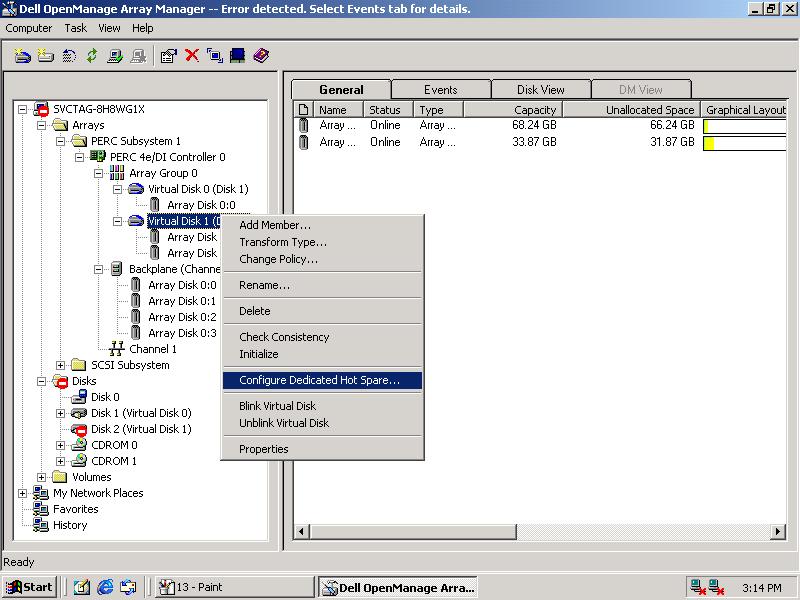Expand the Disk 1 (Virtual Disk 0) node
The image size is (800, 600).
(61, 413)
